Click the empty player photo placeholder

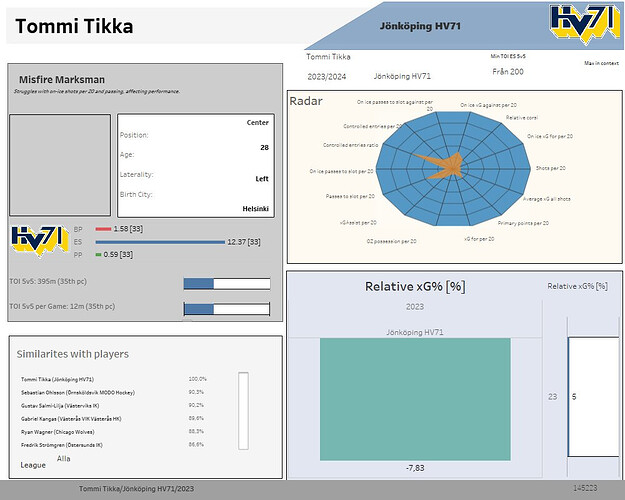point(60,165)
